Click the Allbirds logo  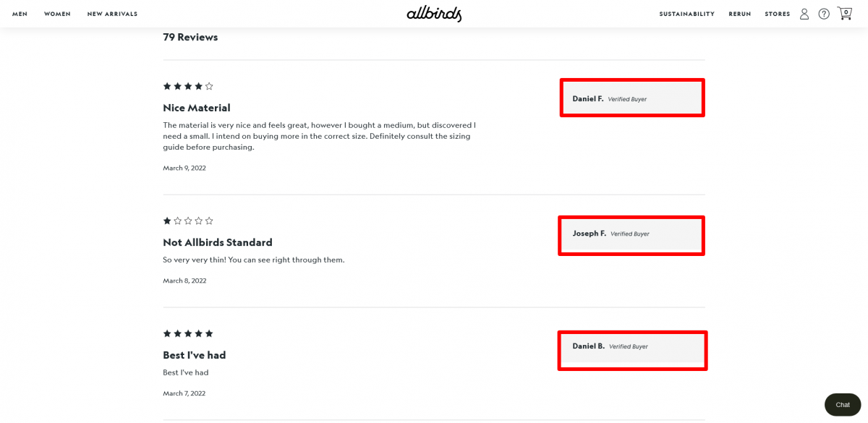(434, 13)
